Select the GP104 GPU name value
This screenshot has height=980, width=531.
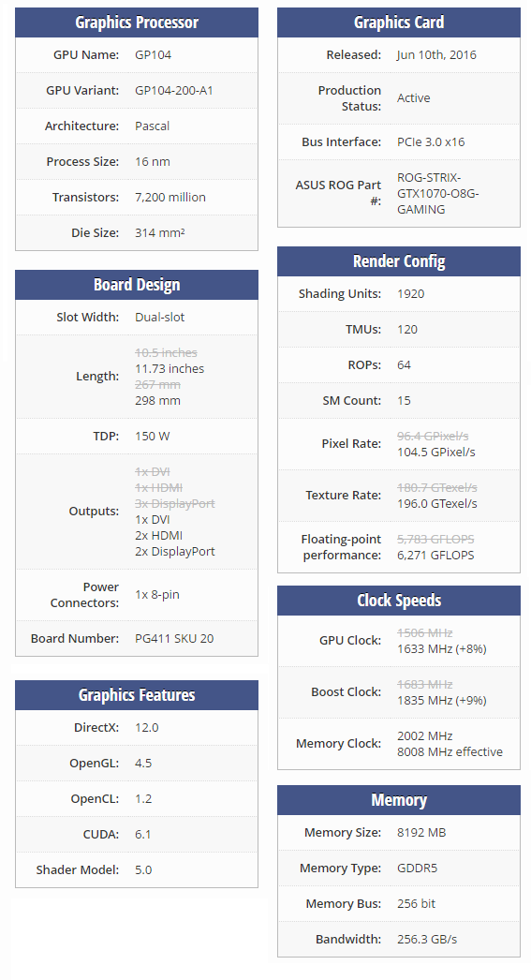[x=153, y=55]
